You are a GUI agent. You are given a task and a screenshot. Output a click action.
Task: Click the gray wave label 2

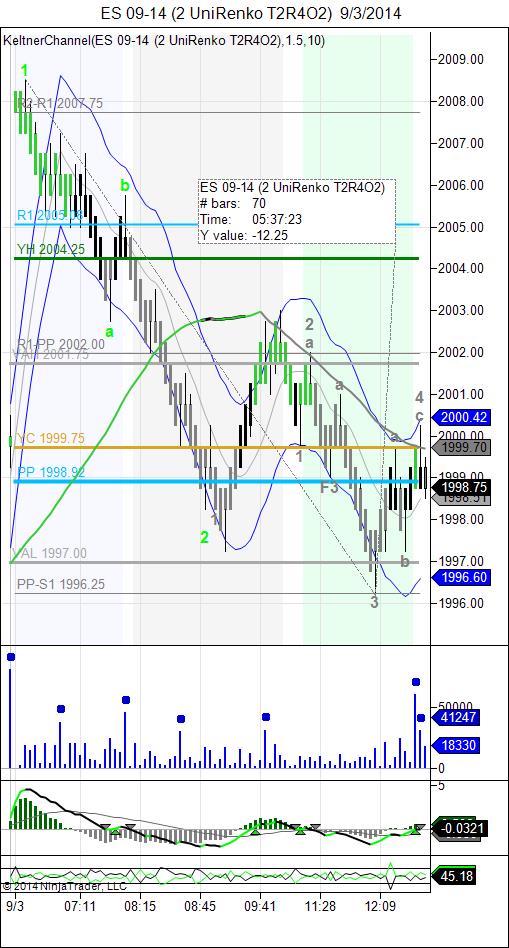pyautogui.click(x=309, y=325)
